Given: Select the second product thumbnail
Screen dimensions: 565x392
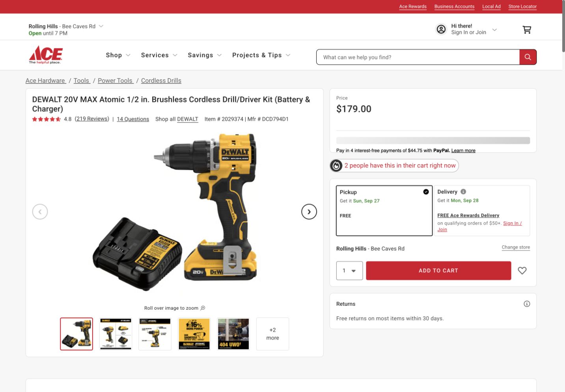Looking at the screenshot, I should (116, 334).
